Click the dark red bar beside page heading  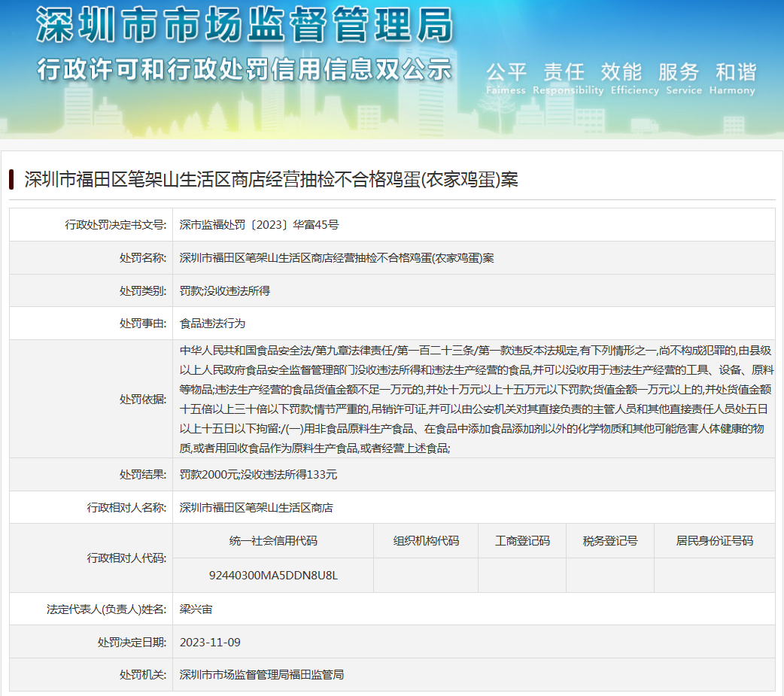11,180
